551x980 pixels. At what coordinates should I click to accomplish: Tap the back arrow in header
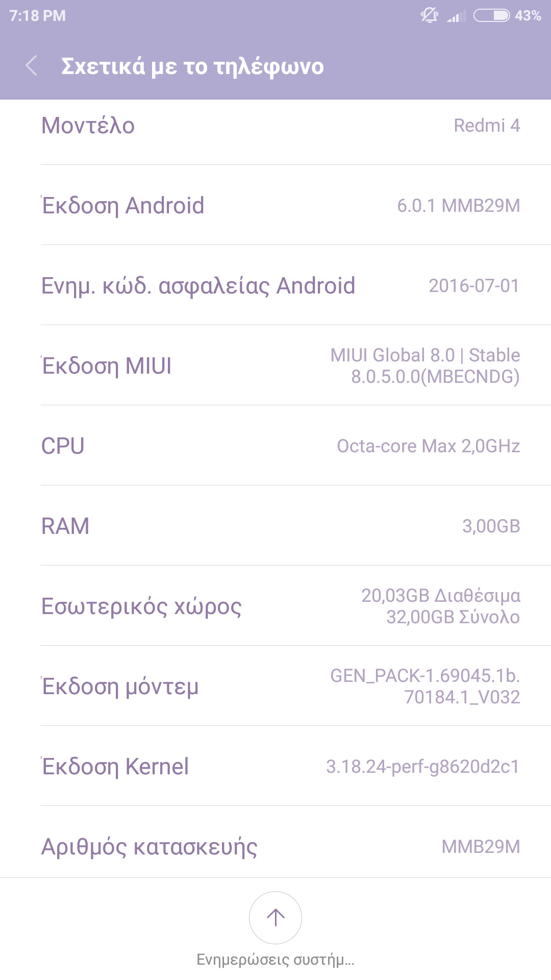[32, 66]
